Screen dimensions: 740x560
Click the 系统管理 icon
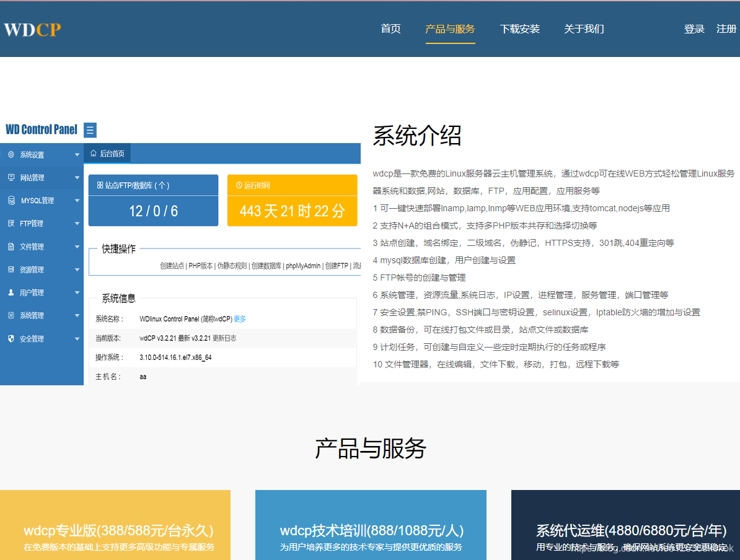coord(11,315)
